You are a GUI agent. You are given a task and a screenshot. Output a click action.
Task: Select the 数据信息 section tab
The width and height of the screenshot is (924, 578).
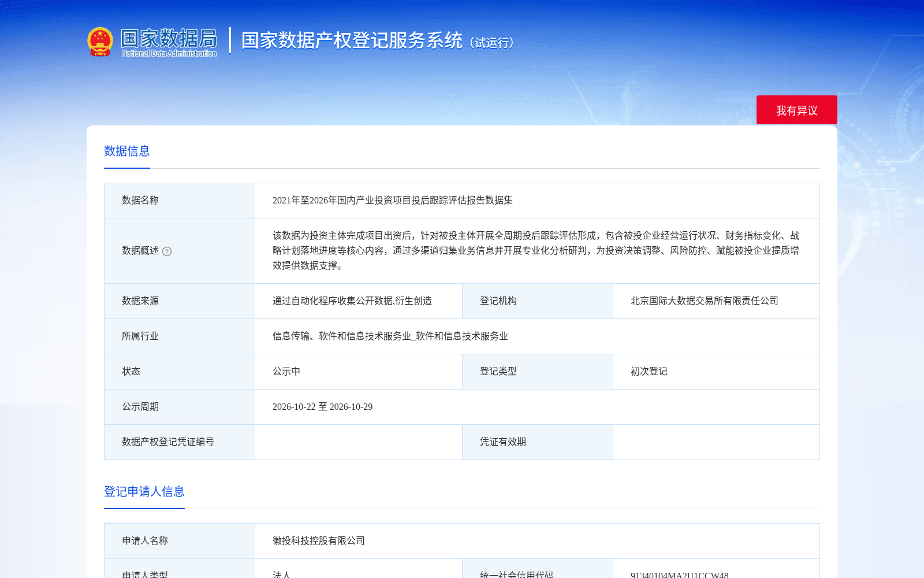point(127,151)
